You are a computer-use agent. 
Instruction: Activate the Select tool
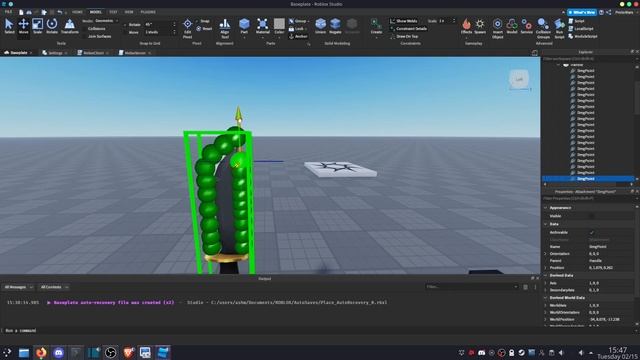point(9,26)
